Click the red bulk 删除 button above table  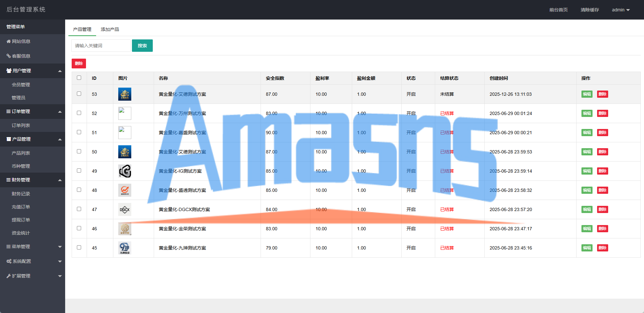click(x=79, y=64)
